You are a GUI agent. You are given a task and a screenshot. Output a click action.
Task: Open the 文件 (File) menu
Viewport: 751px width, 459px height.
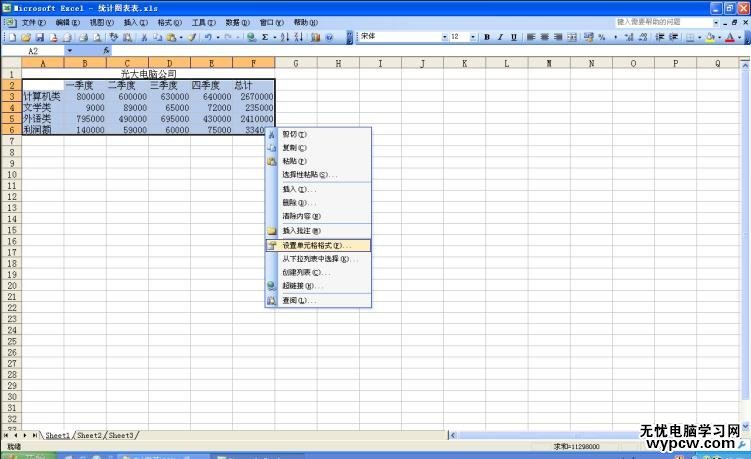pyautogui.click(x=34, y=23)
